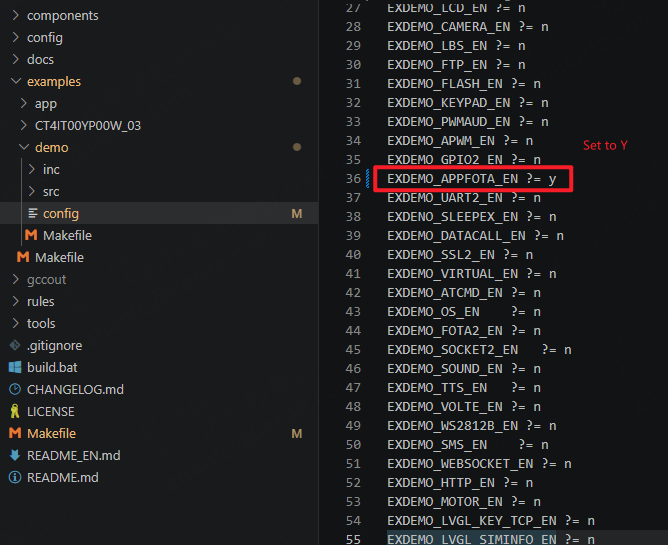This screenshot has height=545, width=668.
Task: Click the root Makefile M icon
Action: coord(15,433)
